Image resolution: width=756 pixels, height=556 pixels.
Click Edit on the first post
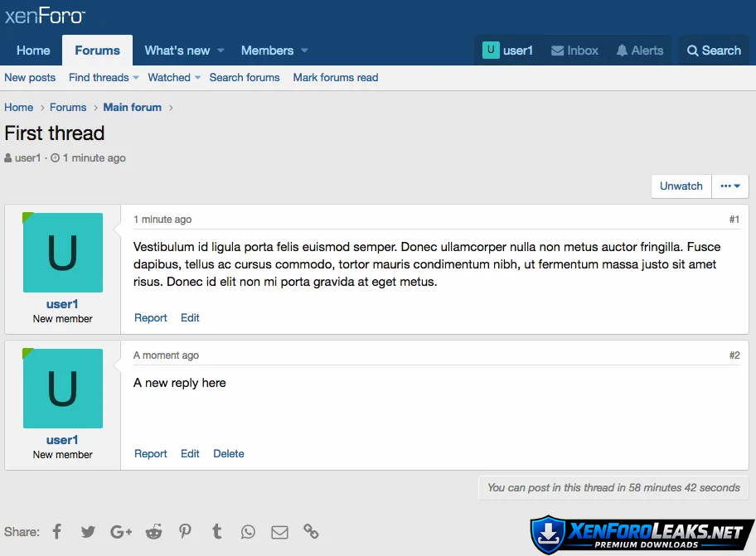click(x=190, y=318)
